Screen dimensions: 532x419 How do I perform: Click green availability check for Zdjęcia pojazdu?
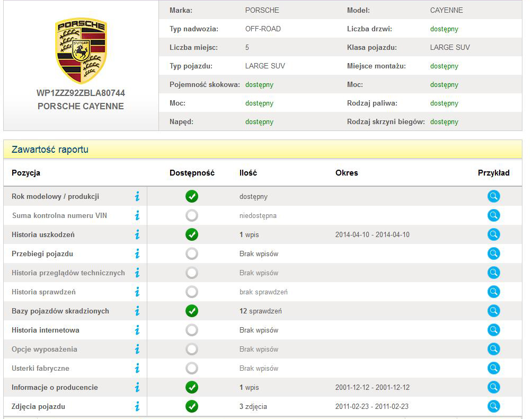[x=192, y=406]
